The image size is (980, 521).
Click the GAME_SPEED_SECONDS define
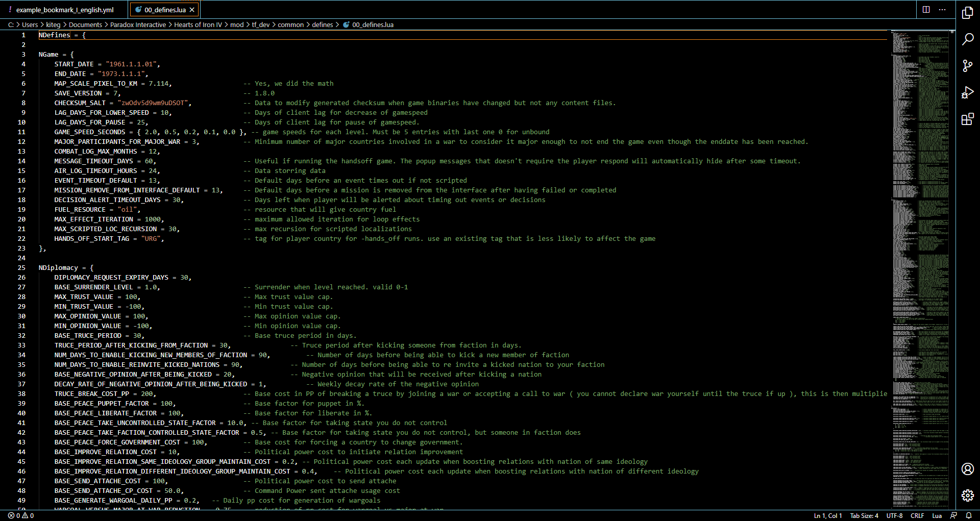pos(90,132)
